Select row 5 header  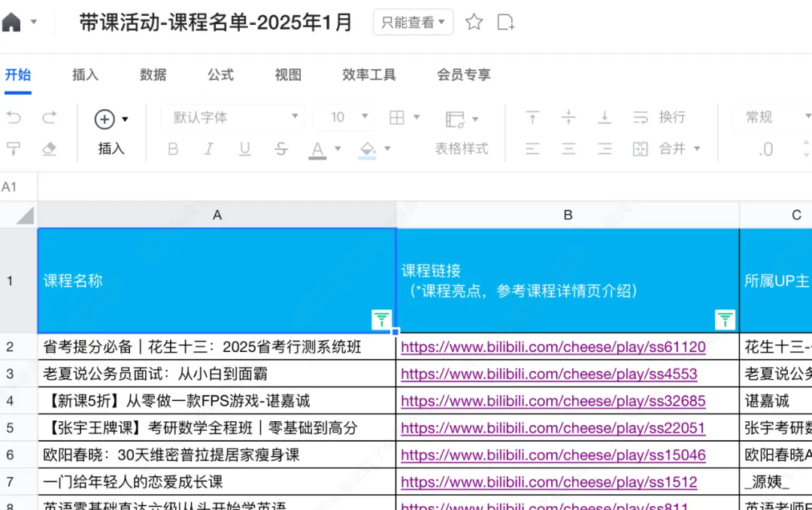19,427
